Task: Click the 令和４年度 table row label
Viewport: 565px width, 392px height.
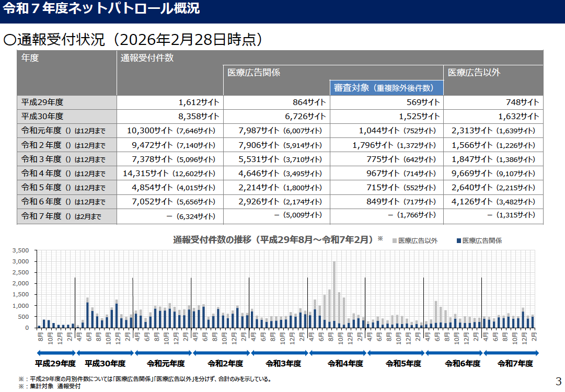Action: click(x=67, y=174)
